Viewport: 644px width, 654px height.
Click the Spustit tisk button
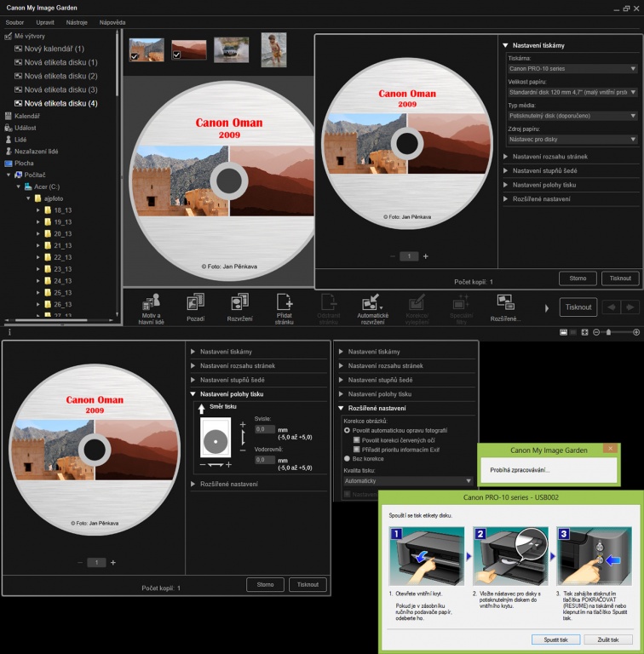555,640
